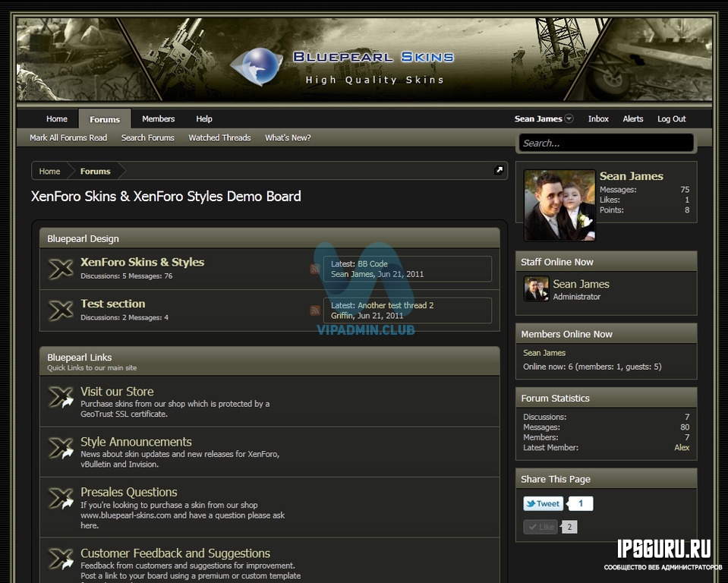The height and width of the screenshot is (583, 728).
Task: Click the Sean James name in profile sidebar
Action: click(631, 176)
